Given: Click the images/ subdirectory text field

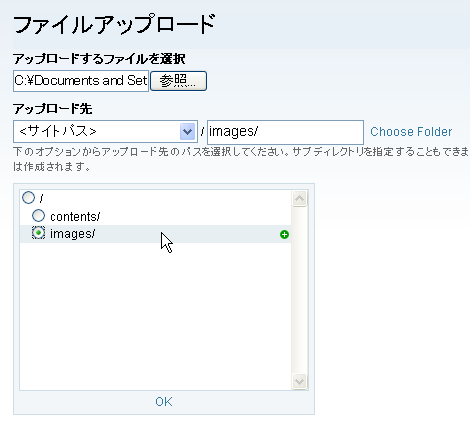Looking at the screenshot, I should pyautogui.click(x=285, y=132).
